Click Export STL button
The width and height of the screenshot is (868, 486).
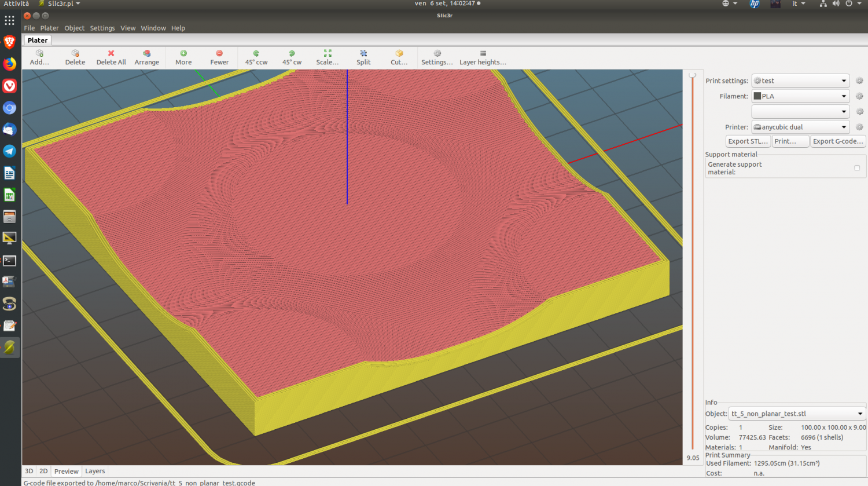[x=748, y=141]
